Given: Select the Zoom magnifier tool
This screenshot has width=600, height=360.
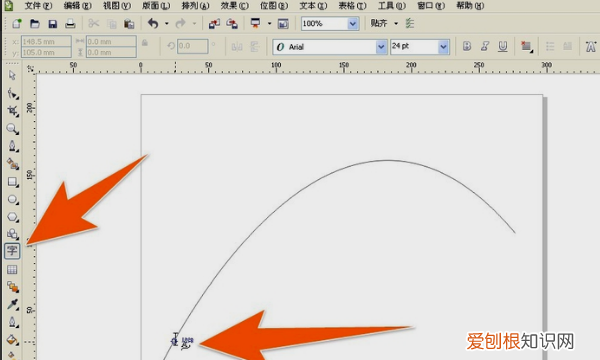Looking at the screenshot, I should [13, 129].
